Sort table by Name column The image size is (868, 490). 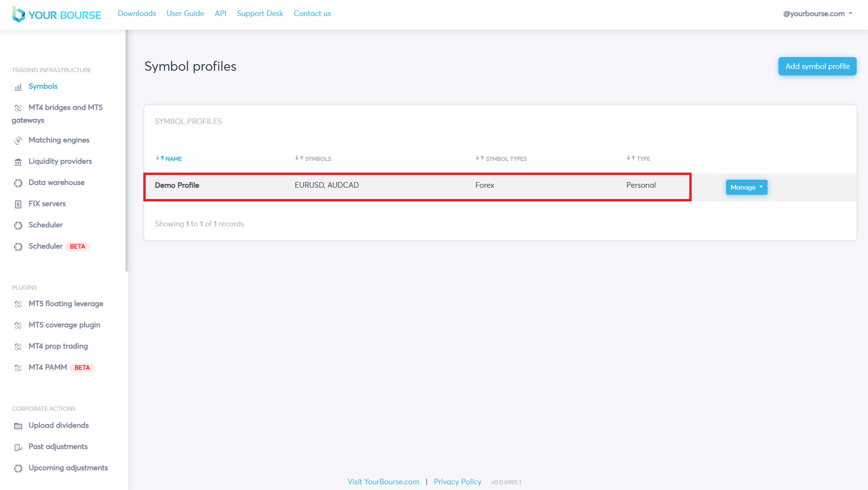click(x=169, y=158)
